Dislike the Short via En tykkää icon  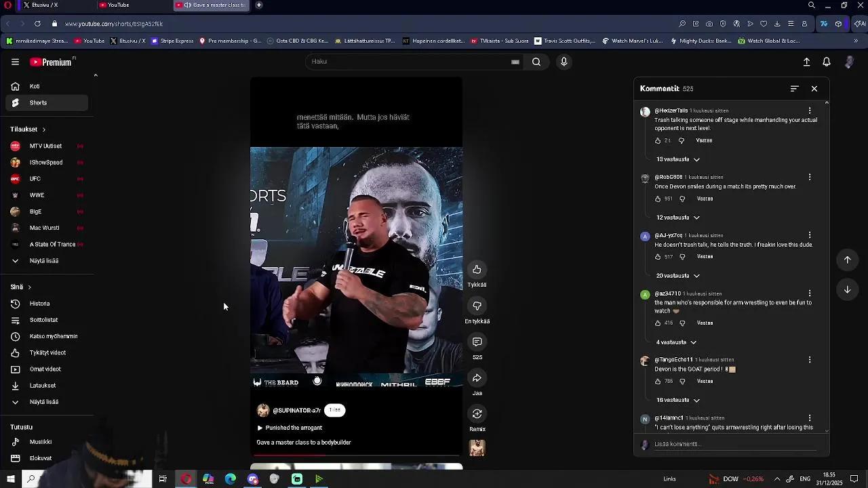point(477,306)
